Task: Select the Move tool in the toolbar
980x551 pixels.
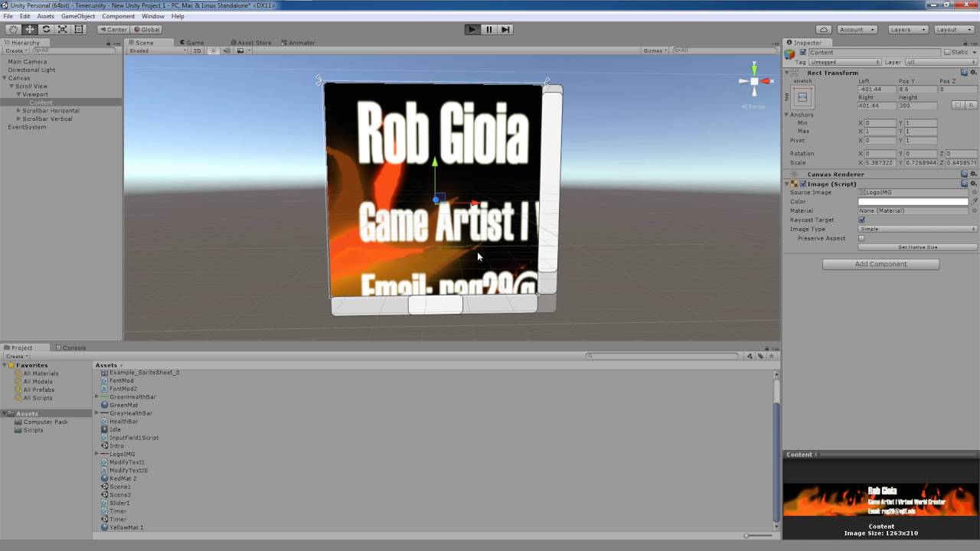Action: pos(30,29)
